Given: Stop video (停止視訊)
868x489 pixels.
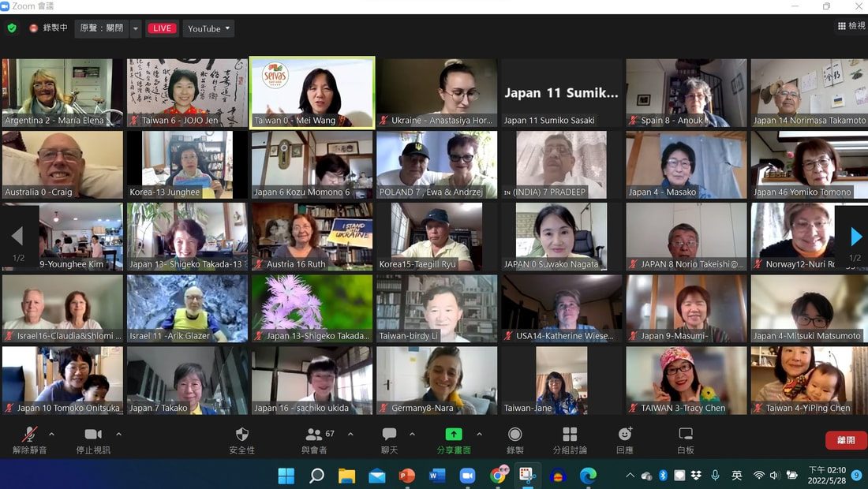Looking at the screenshot, I should (x=93, y=441).
